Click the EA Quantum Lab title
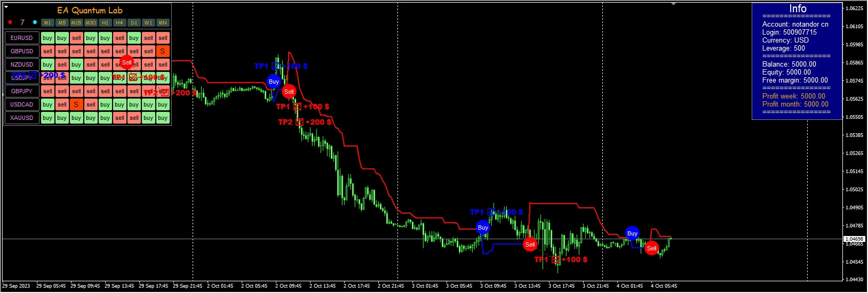 click(90, 10)
